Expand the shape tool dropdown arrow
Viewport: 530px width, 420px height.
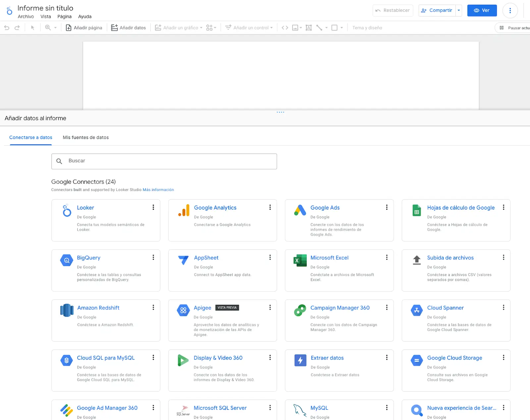(342, 28)
